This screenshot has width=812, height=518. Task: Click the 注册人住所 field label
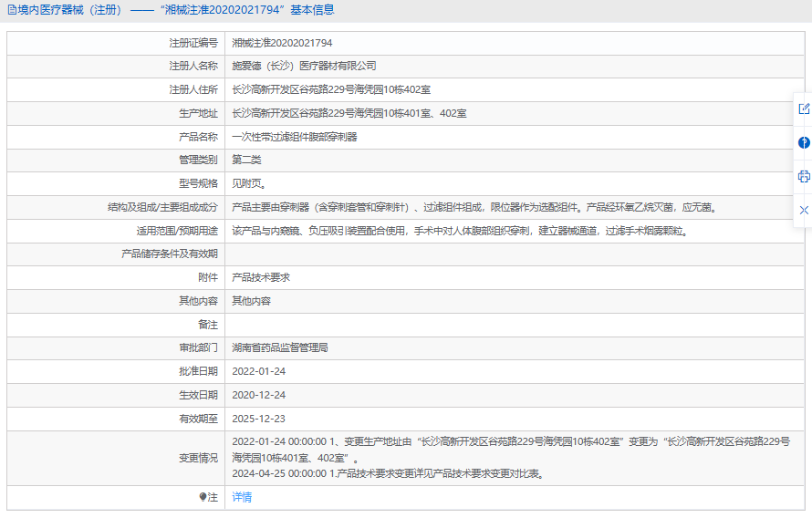[x=193, y=89]
